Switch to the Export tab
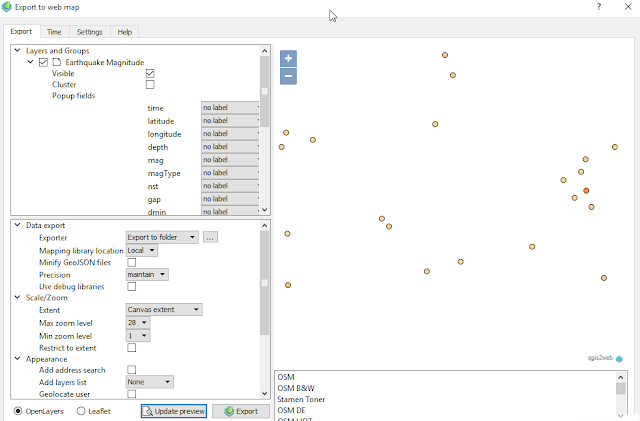Image resolution: width=640 pixels, height=421 pixels. click(x=21, y=31)
